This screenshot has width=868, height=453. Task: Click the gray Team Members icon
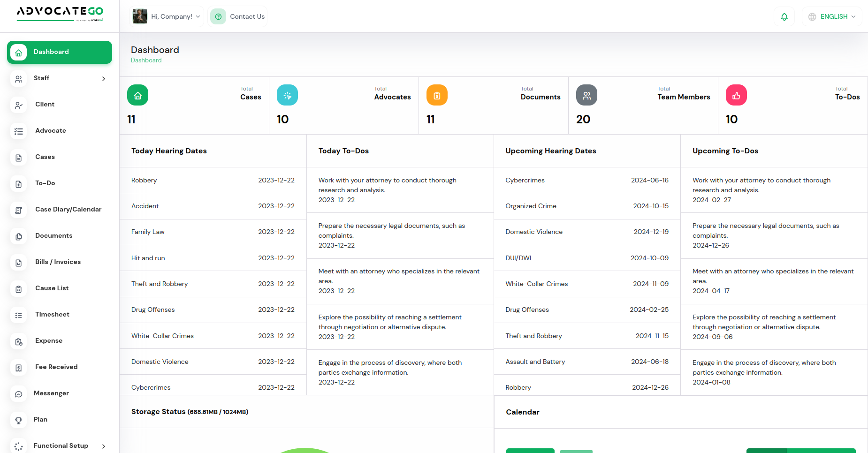click(x=586, y=95)
